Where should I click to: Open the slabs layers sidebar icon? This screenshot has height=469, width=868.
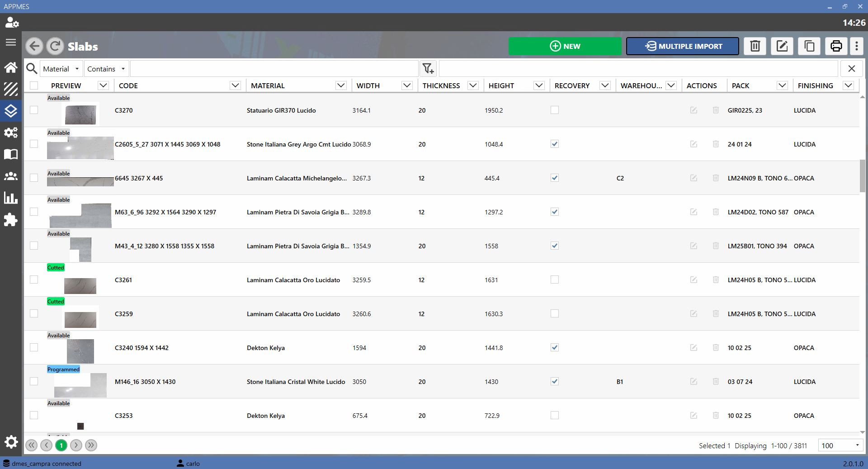point(11,110)
